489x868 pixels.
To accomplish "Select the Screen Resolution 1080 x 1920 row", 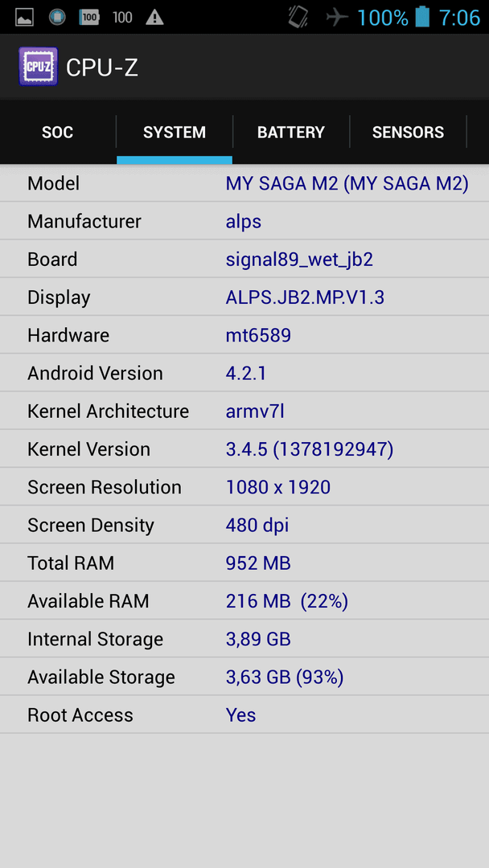I will point(244,487).
